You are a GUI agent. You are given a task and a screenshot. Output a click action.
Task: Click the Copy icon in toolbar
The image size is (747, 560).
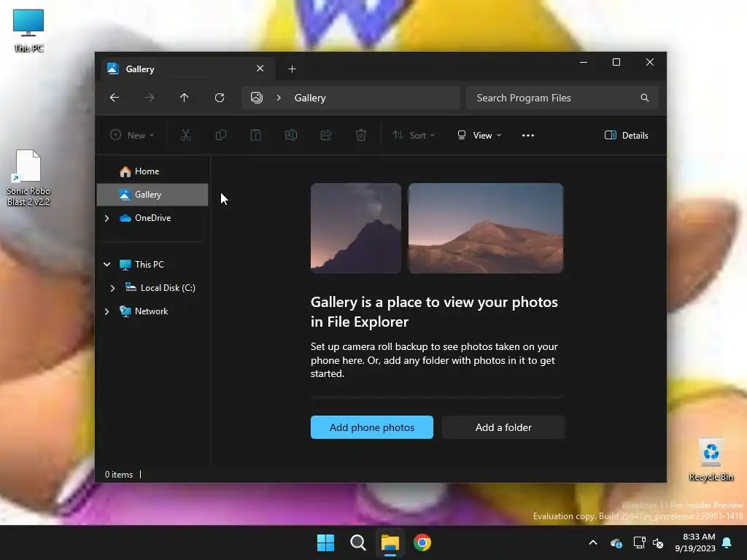pos(220,135)
